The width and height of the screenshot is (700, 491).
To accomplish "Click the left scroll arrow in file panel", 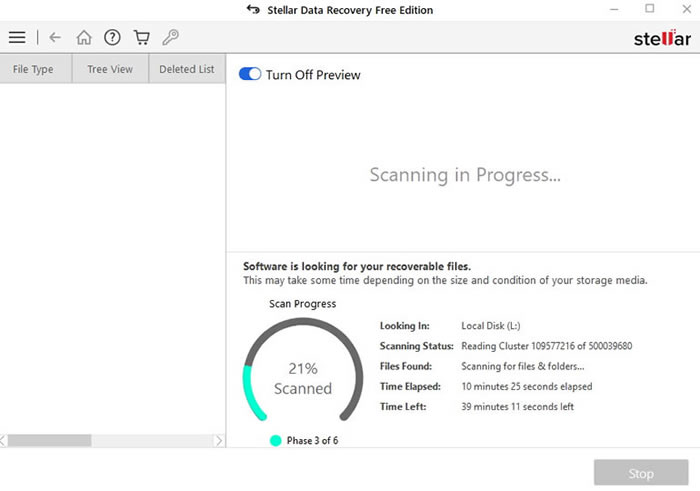I will point(6,440).
